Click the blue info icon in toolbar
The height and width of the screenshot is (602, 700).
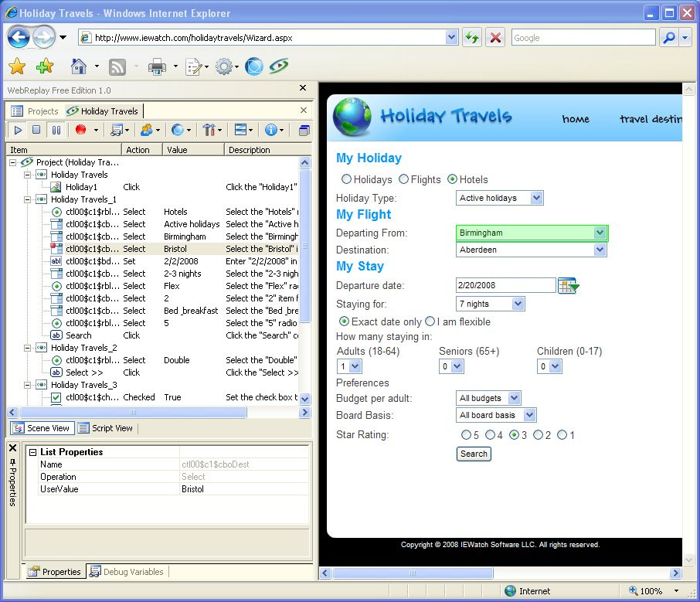click(x=270, y=130)
